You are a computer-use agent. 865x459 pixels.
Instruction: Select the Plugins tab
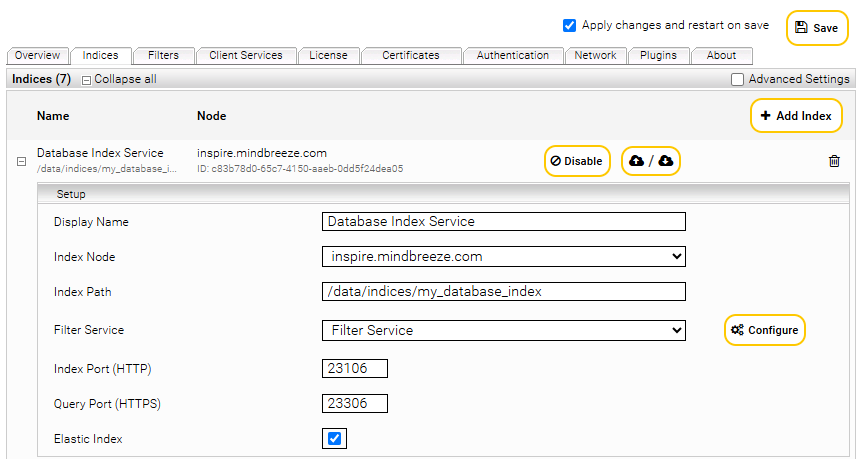click(x=659, y=56)
